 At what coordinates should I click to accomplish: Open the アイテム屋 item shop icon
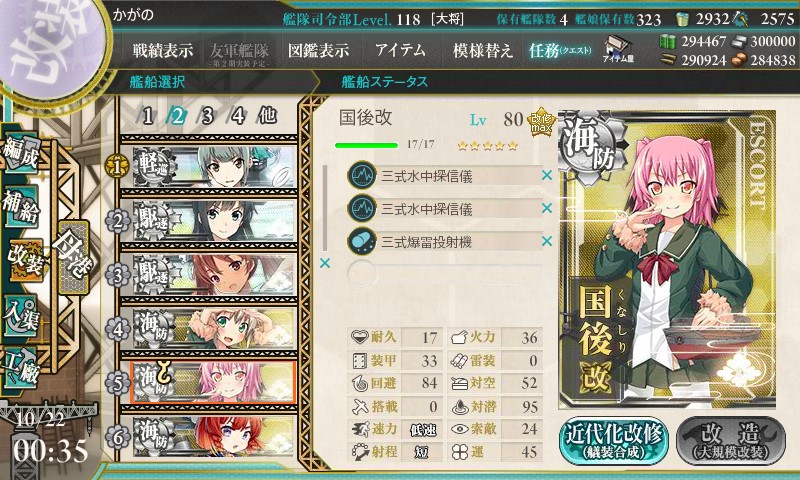click(617, 49)
